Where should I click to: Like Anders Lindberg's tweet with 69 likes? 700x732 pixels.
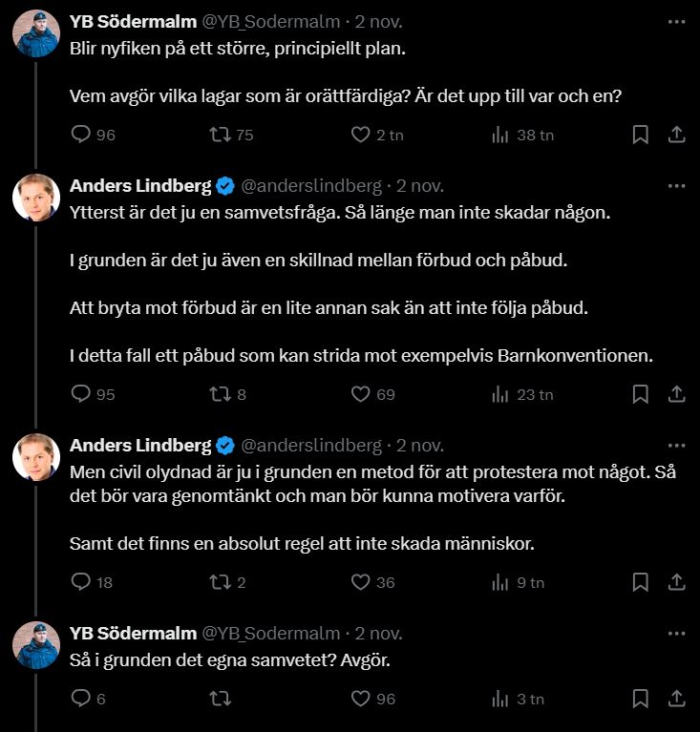361,393
